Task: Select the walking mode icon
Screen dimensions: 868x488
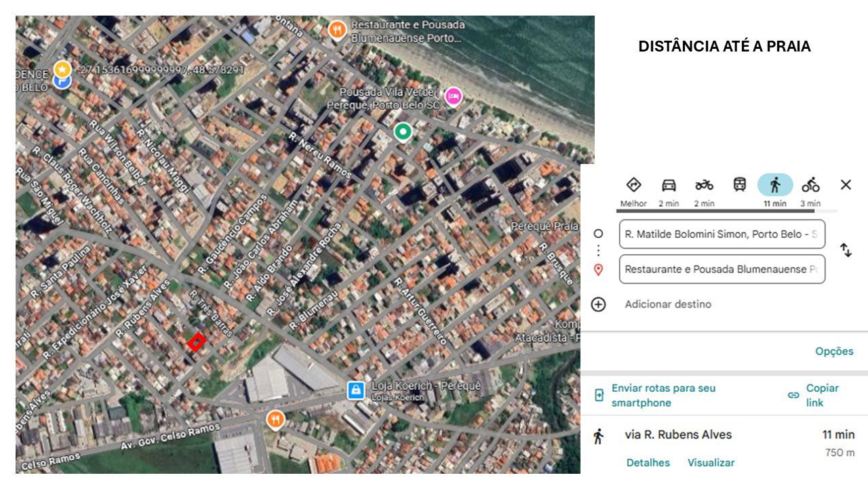Action: (775, 184)
